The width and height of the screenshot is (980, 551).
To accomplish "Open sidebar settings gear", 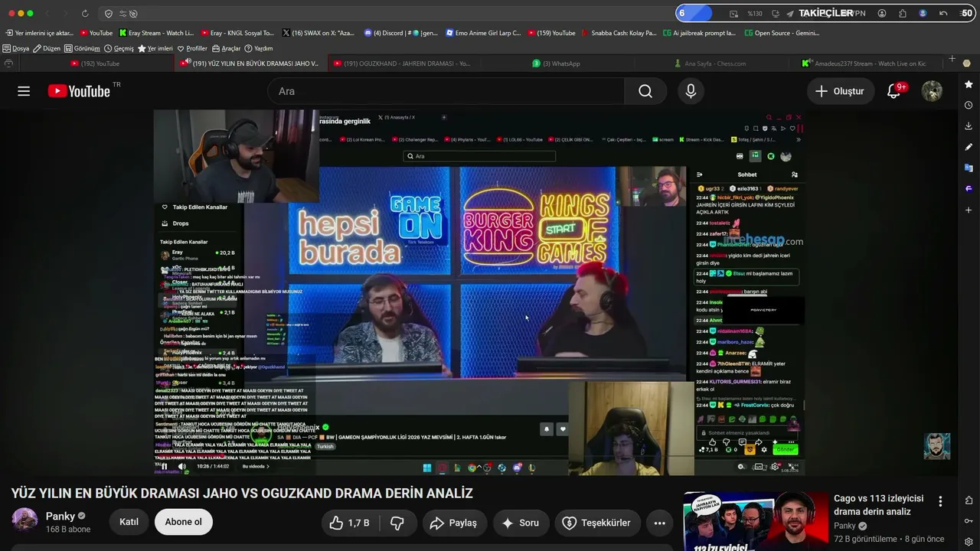I will [x=969, y=541].
